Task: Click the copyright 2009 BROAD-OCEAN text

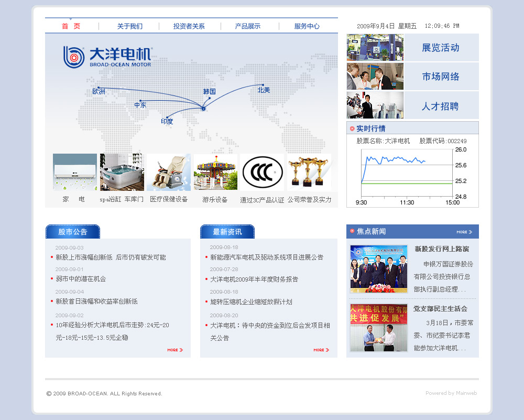Action: (x=104, y=394)
